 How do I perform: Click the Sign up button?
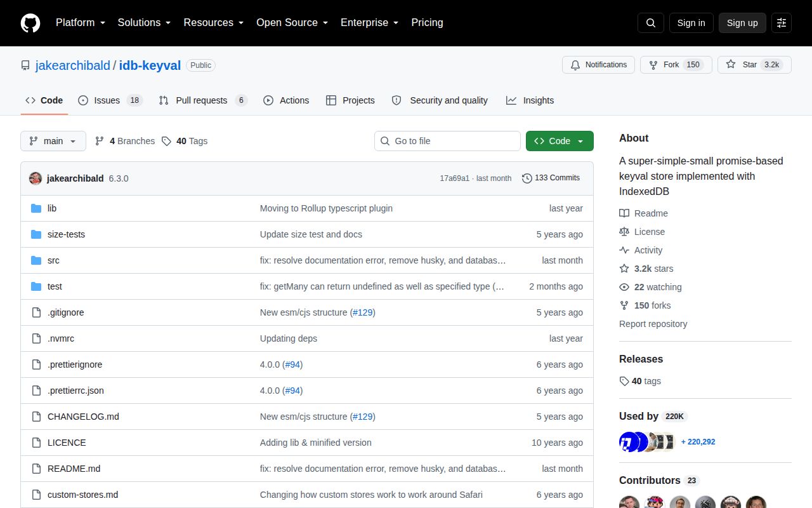coord(742,23)
